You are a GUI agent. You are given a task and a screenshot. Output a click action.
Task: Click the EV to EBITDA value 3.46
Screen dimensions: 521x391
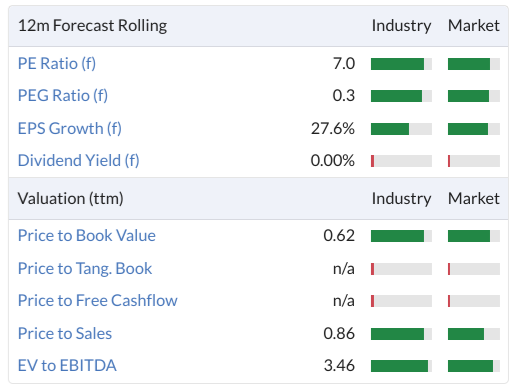pos(339,366)
